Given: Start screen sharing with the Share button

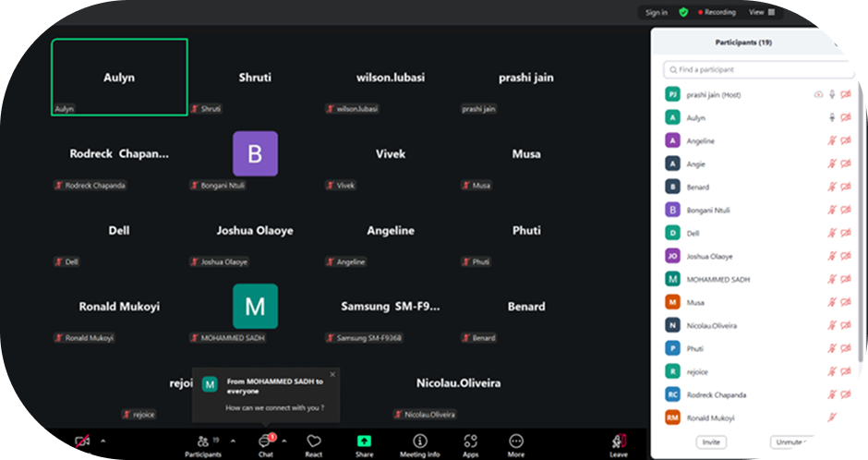Looking at the screenshot, I should click(364, 445).
